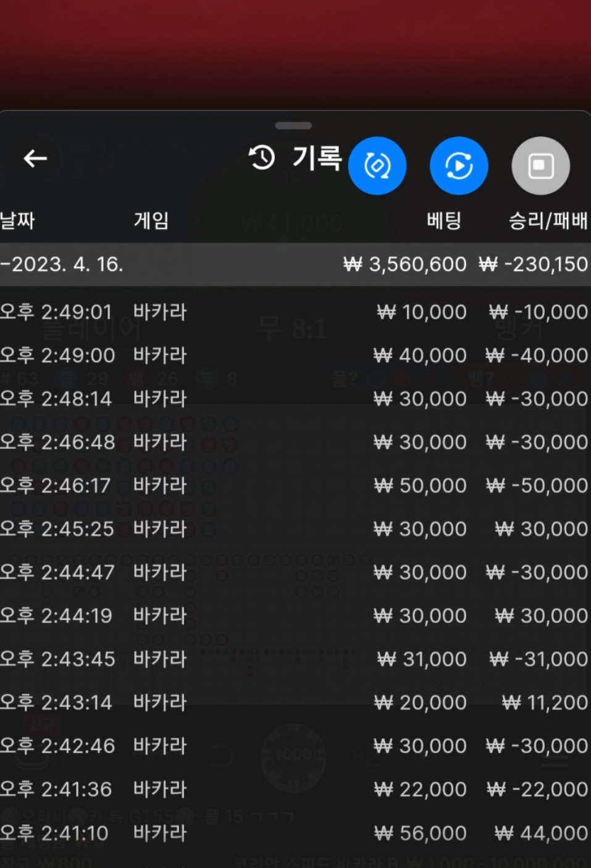Open the 오후 2:45:25 winning record
This screenshot has width=591, height=868.
[294, 529]
